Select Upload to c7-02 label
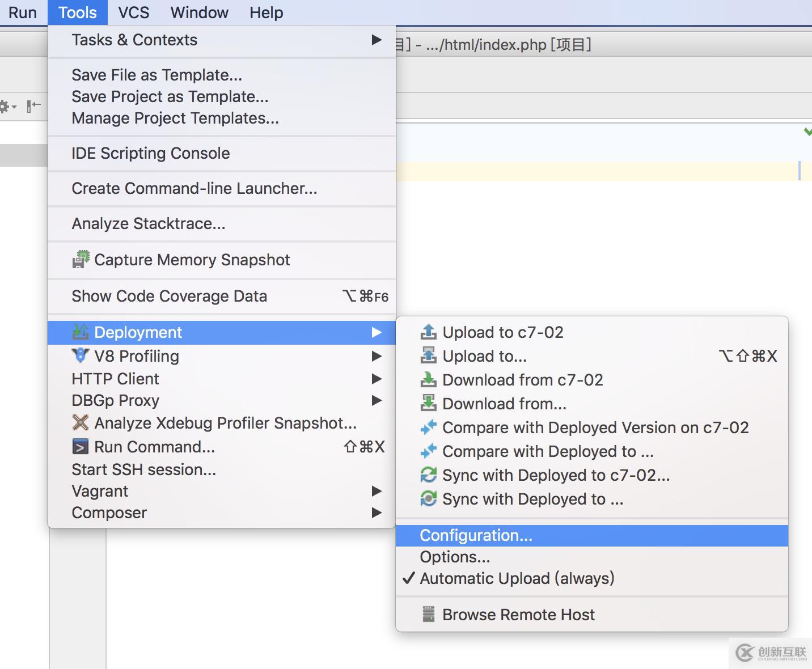 [x=503, y=332]
